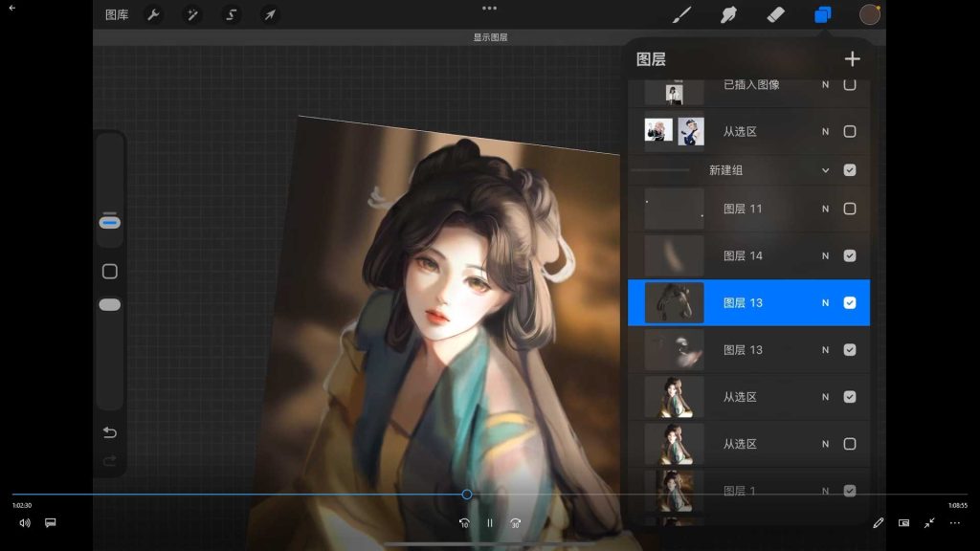Image resolution: width=980 pixels, height=551 pixels.
Task: Open the wrench Actions menu
Action: (153, 15)
